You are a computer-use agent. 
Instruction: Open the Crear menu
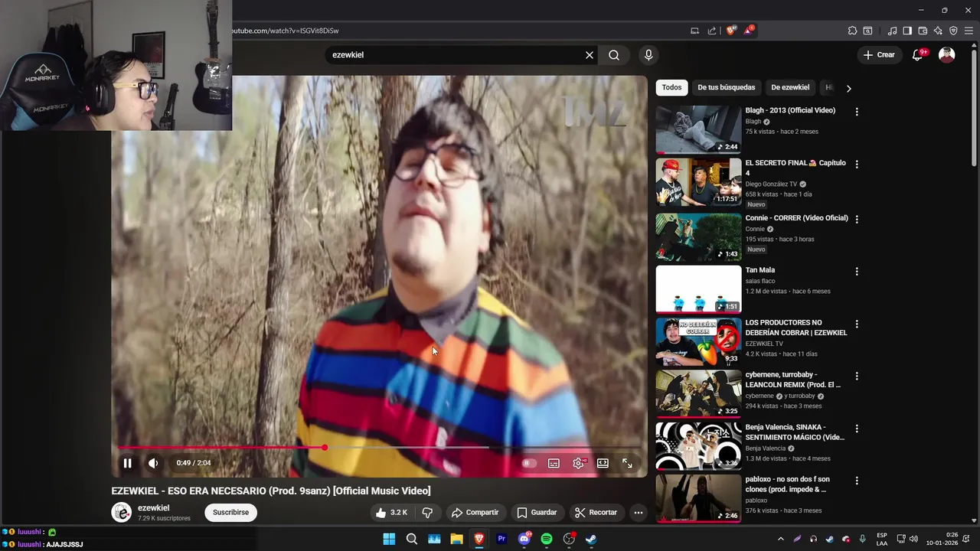pos(879,55)
